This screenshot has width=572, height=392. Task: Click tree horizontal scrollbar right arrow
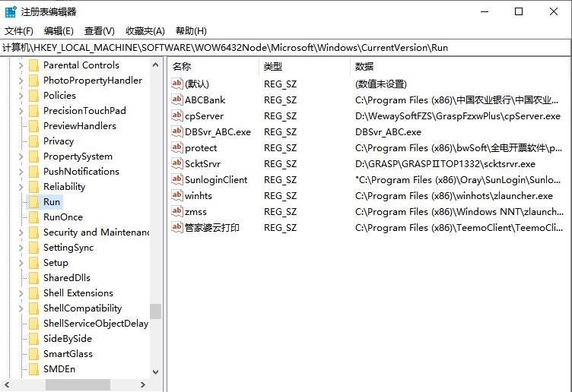pyautogui.click(x=143, y=384)
